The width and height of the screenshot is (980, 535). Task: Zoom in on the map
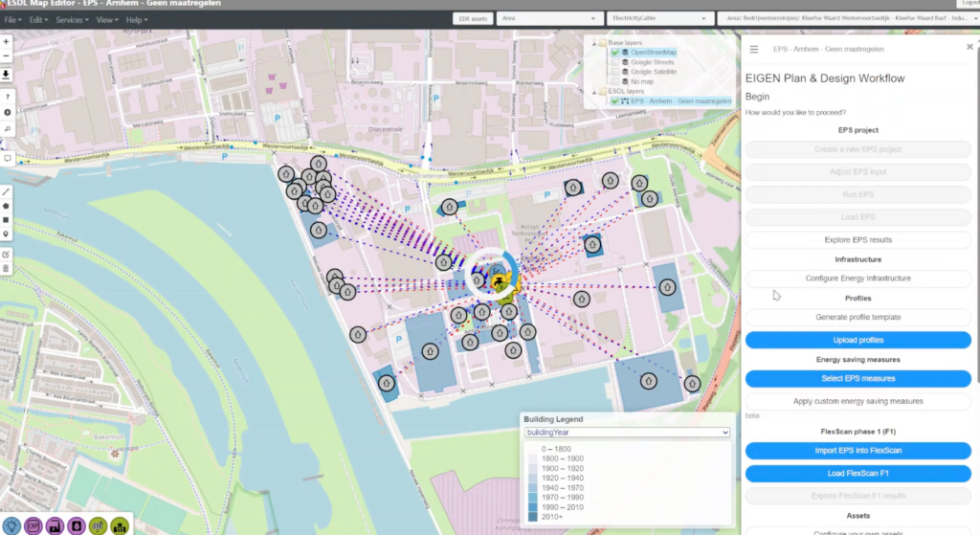point(7,42)
